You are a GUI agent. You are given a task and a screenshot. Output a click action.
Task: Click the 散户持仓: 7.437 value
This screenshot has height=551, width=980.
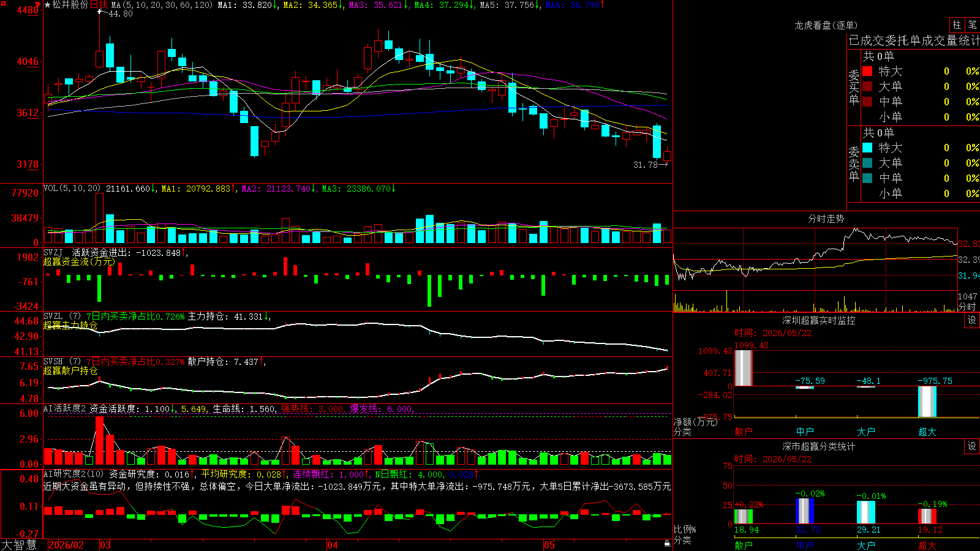click(x=227, y=362)
